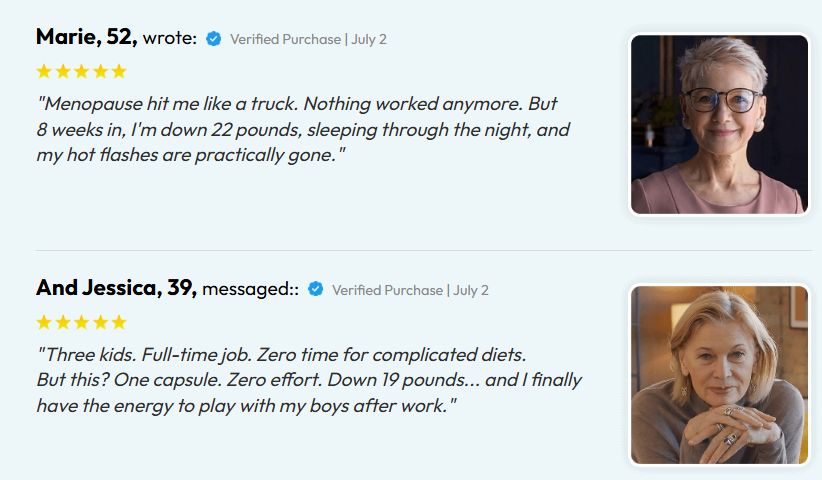Screen dimensions: 822x480
Task: Click the first star of Marie's rating
Action: (x=44, y=71)
